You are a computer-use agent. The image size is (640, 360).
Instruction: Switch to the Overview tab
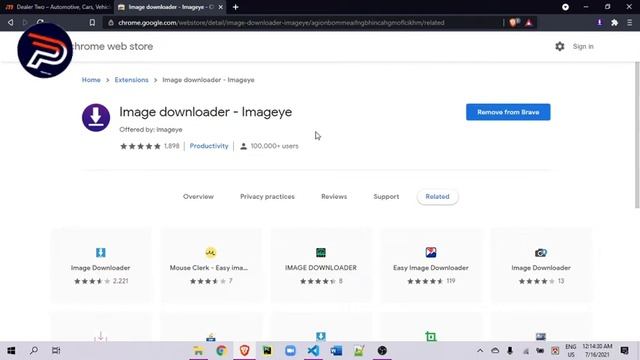pyautogui.click(x=198, y=196)
